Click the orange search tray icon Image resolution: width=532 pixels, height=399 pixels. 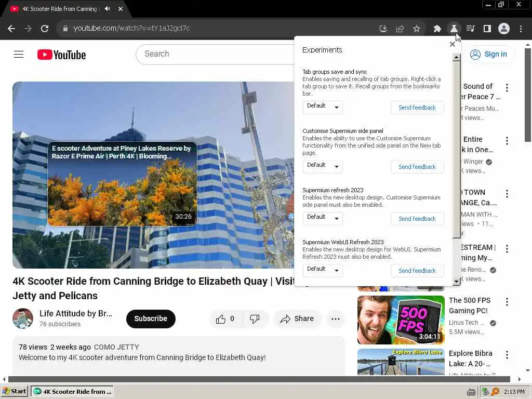[495, 392]
